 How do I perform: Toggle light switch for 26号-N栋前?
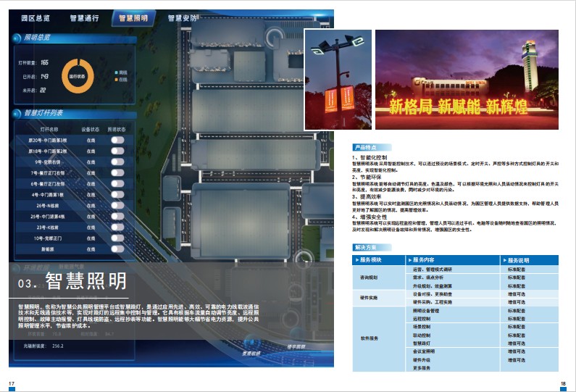coord(117,206)
